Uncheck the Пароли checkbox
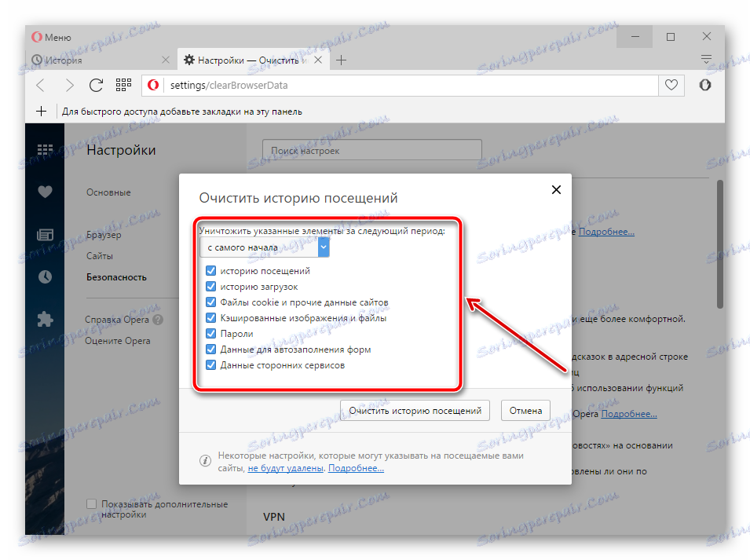The width and height of the screenshot is (750, 560). pos(211,333)
